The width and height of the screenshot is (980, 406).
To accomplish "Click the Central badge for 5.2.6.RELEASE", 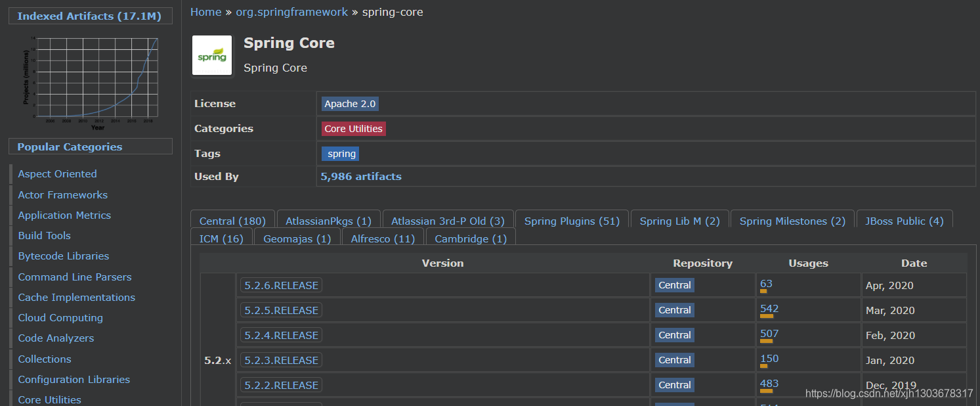I will tap(675, 285).
